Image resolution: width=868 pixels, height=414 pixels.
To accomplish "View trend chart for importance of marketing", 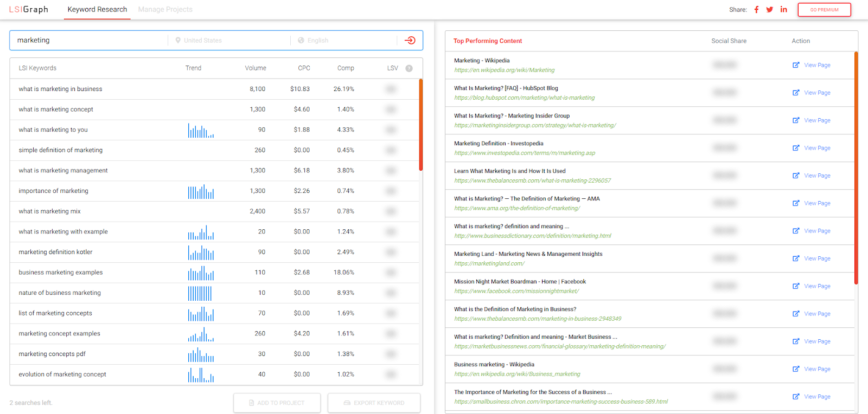I will pos(201,192).
